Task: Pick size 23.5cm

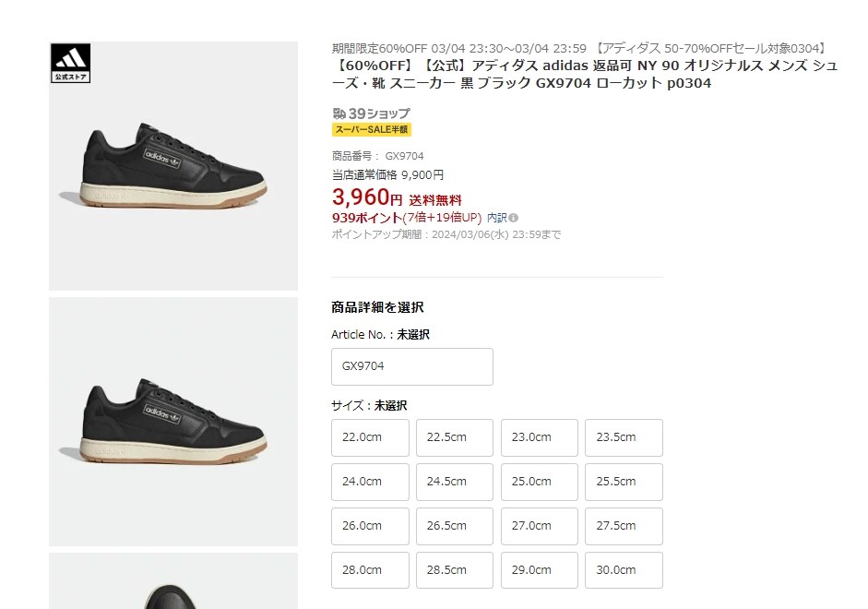Action: point(624,437)
